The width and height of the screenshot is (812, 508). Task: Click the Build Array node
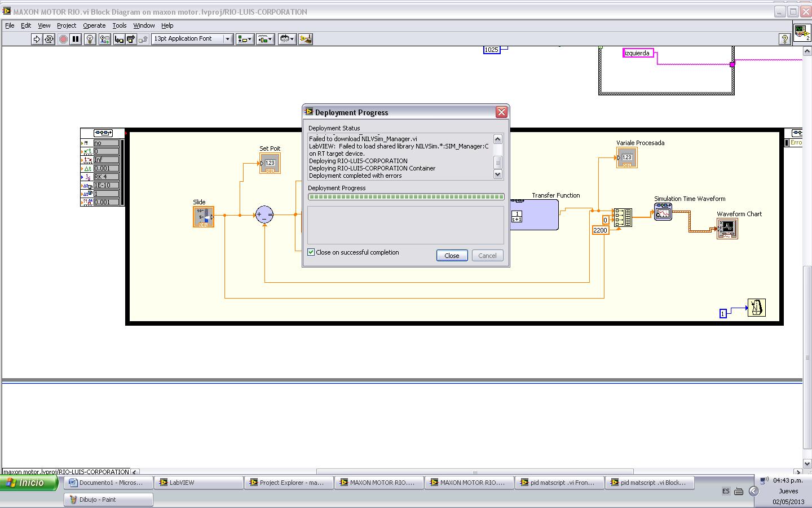click(623, 217)
